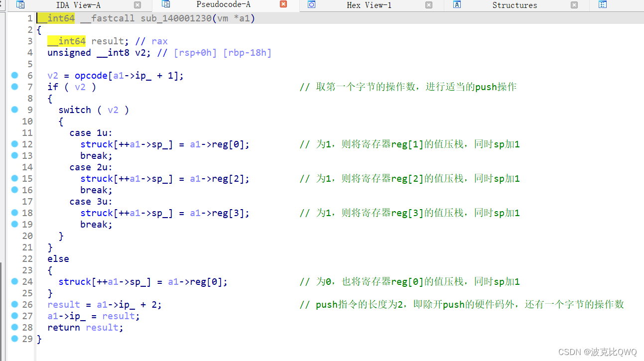Click 'if ( v2 )' statement
The image size is (644, 361).
click(x=72, y=87)
